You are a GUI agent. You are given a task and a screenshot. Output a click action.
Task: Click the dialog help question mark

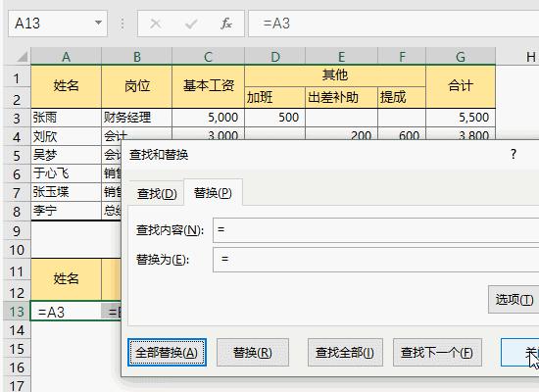coord(514,154)
